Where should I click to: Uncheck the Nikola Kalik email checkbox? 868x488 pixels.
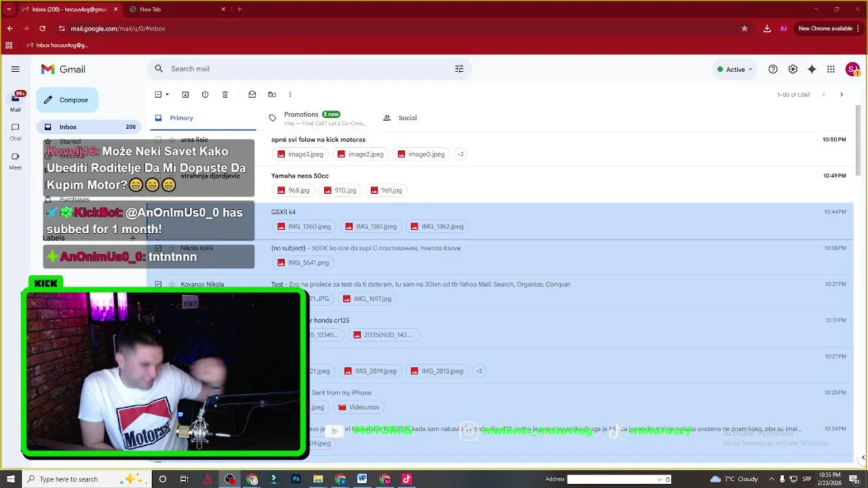[158, 248]
